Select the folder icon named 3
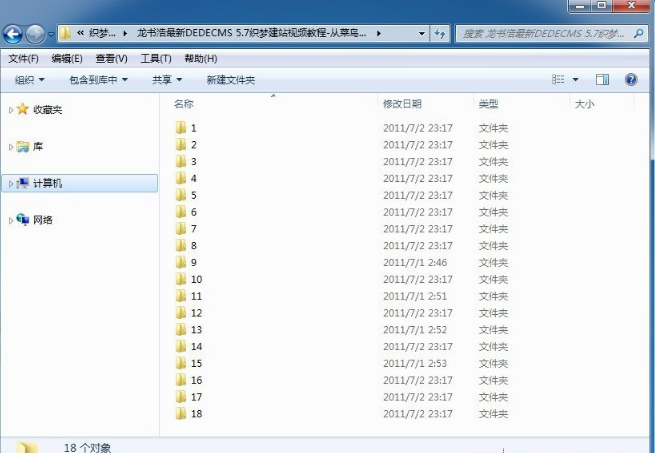 181,161
